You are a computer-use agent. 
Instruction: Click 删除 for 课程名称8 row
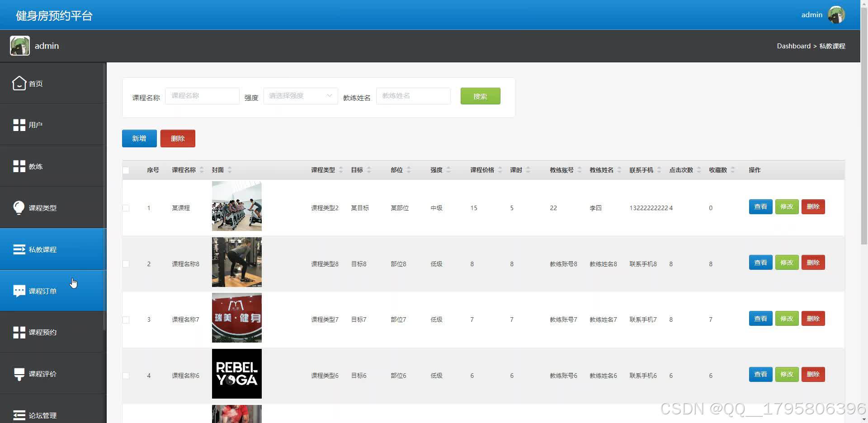pos(813,263)
